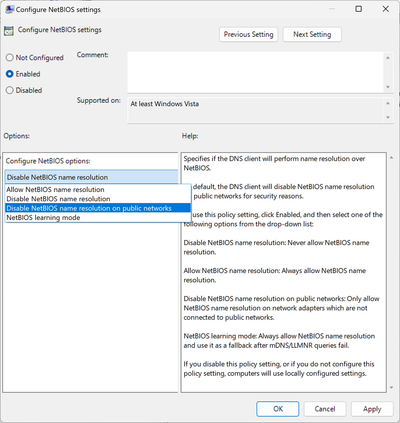Collapse the Configure NetBIOS options combo box

coord(92,177)
